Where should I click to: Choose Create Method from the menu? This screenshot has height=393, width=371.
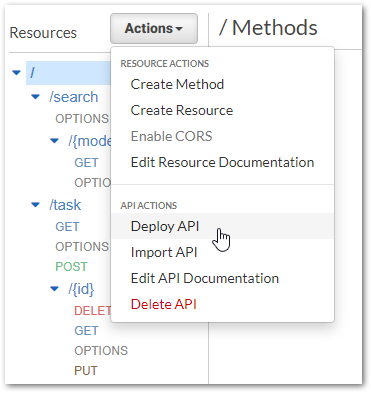(x=177, y=84)
